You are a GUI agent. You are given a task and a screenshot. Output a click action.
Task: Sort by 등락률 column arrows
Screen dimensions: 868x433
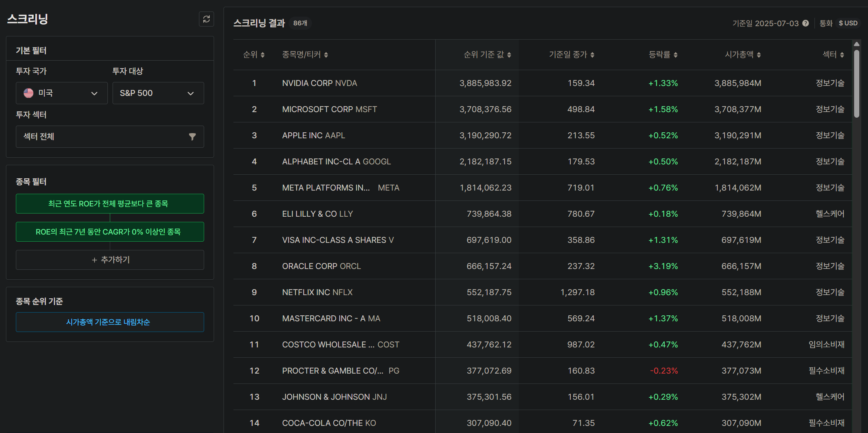675,55
